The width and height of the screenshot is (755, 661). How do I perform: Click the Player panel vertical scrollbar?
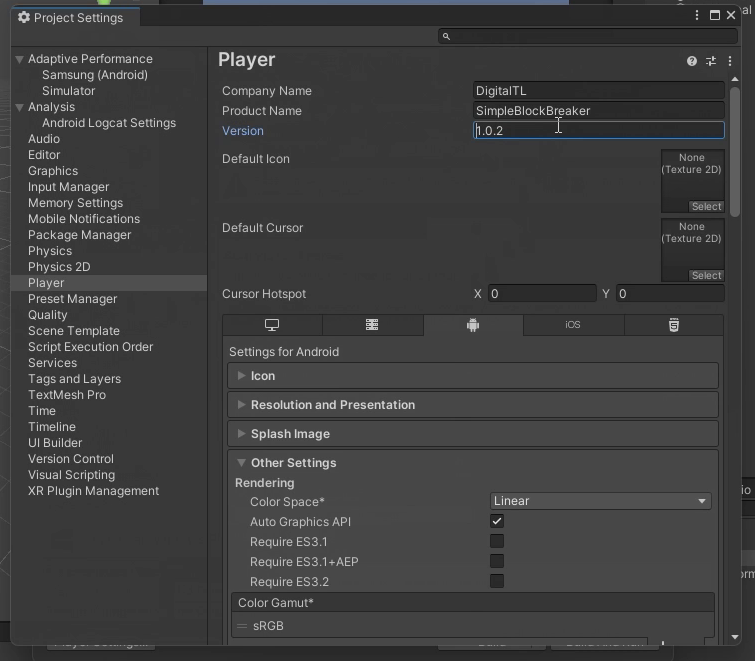pos(736,150)
